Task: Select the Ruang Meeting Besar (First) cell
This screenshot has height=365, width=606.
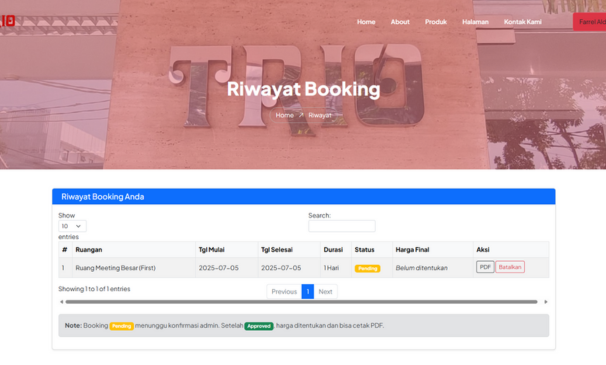Action: 134,268
